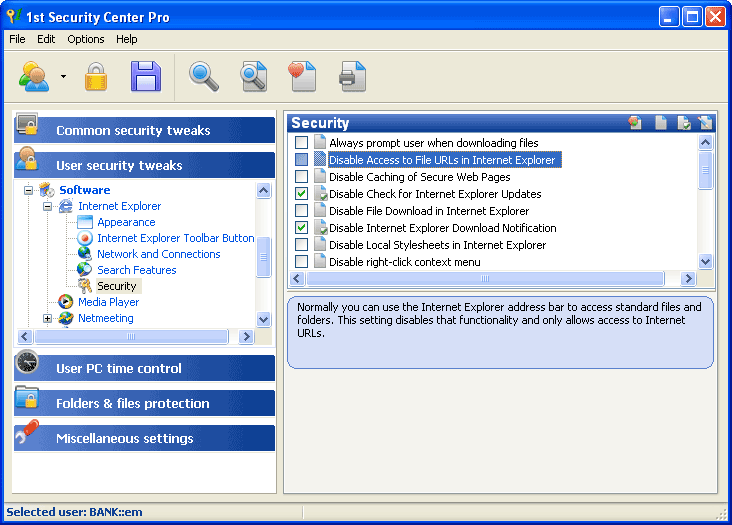
Task: Click the wrench icon of Miscellaneous settings
Action: (x=27, y=432)
